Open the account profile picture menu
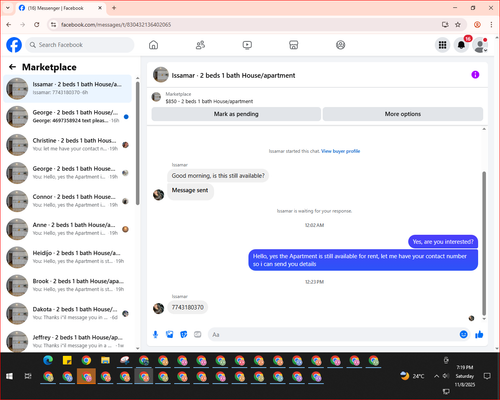The width and height of the screenshot is (500, 400). point(480,45)
